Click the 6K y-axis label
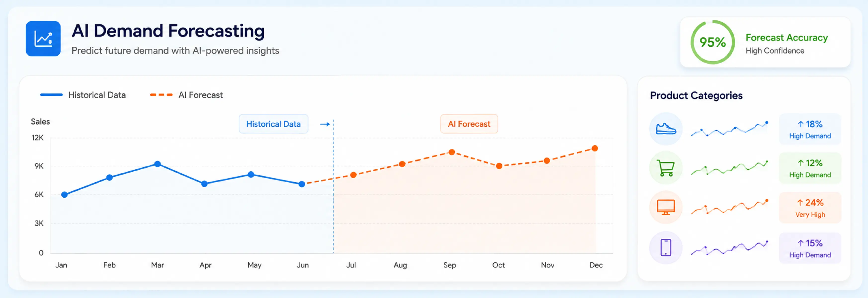Screen dimensions: 868x298 39,194
